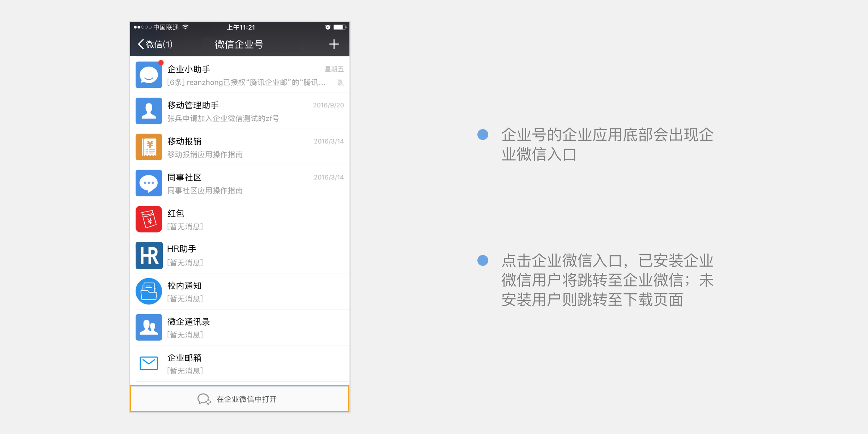Screen dimensions: 868x434
Task: Open the 移动管理助手 conversation row
Action: click(239, 111)
